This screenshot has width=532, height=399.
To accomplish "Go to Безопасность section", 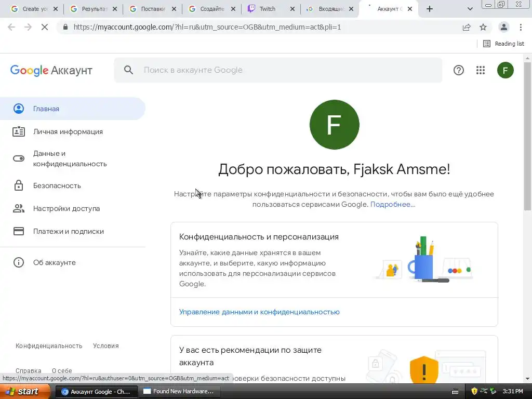I will [57, 185].
